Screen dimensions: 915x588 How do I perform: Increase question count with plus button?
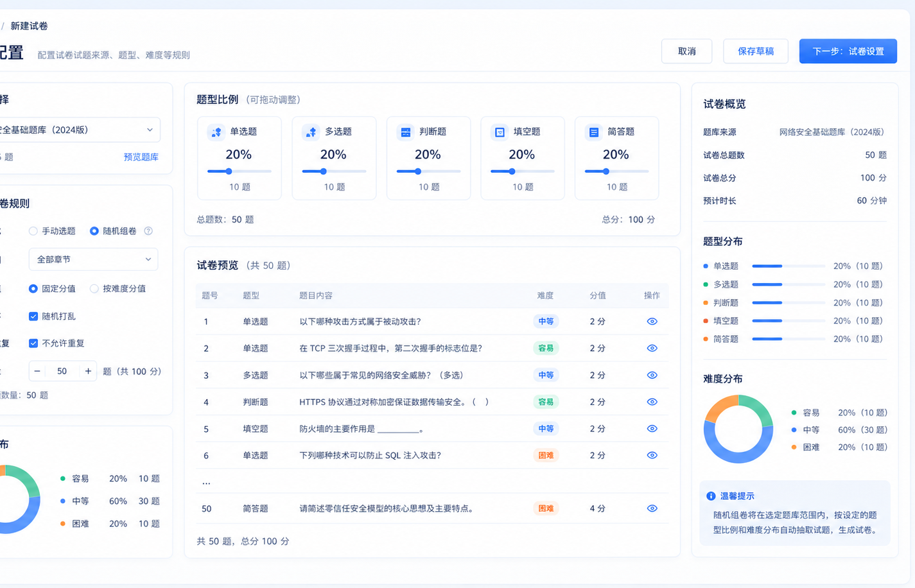point(88,371)
